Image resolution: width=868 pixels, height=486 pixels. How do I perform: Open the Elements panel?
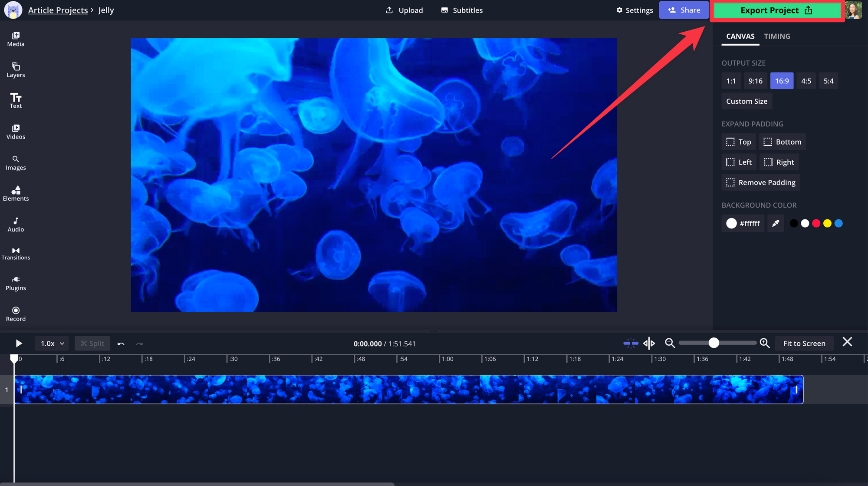[16, 194]
